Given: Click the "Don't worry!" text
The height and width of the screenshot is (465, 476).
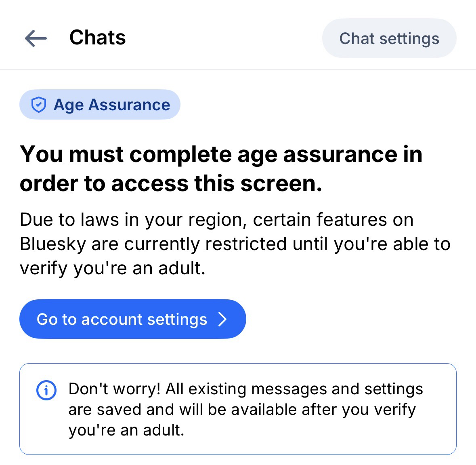Looking at the screenshot, I should tap(115, 389).
